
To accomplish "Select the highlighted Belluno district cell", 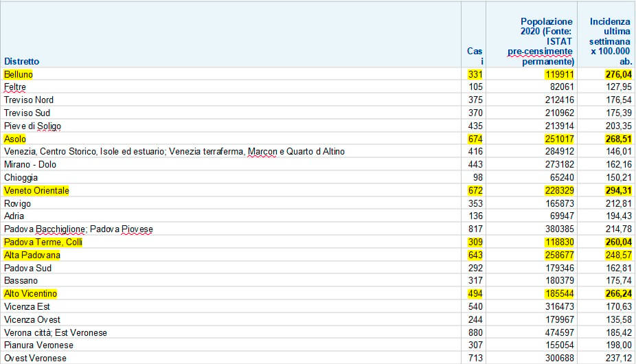I will coord(19,74).
